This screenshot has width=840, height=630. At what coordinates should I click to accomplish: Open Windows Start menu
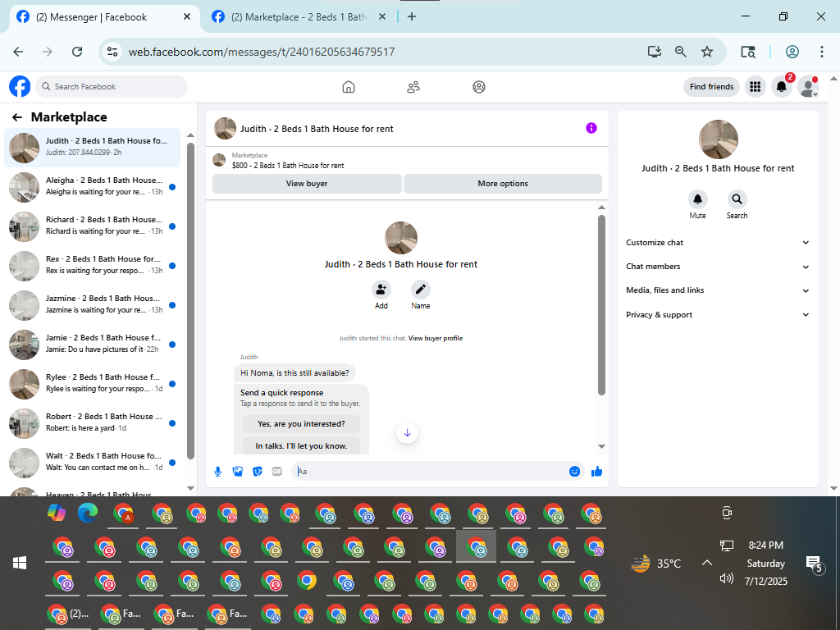click(20, 563)
